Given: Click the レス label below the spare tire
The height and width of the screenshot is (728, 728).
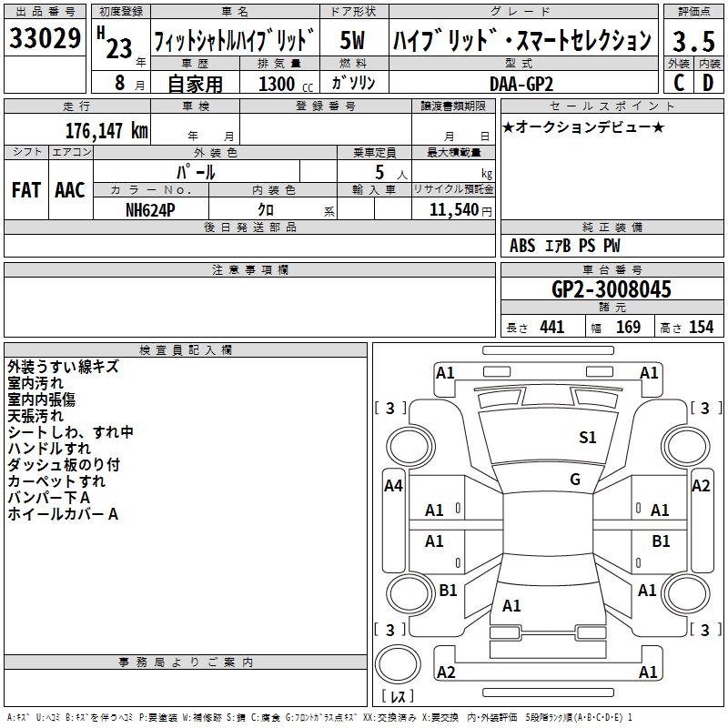Looking at the screenshot, I should [x=398, y=697].
